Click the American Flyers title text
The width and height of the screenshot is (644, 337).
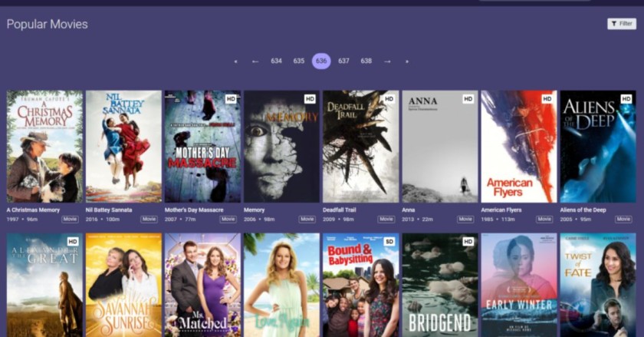[x=503, y=210]
